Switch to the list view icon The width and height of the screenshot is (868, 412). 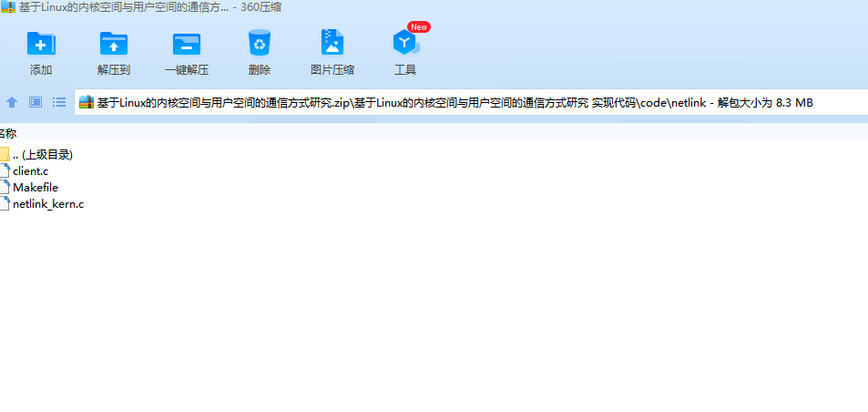pyautogui.click(x=59, y=102)
